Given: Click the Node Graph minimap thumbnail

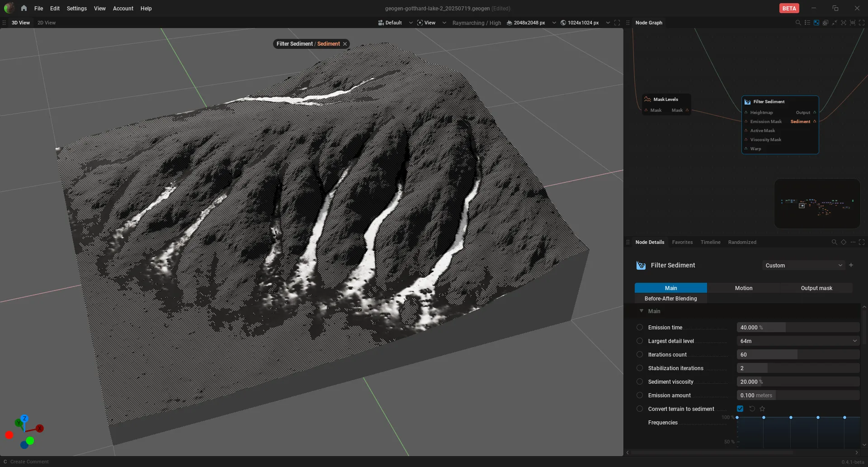Looking at the screenshot, I should click(x=817, y=204).
